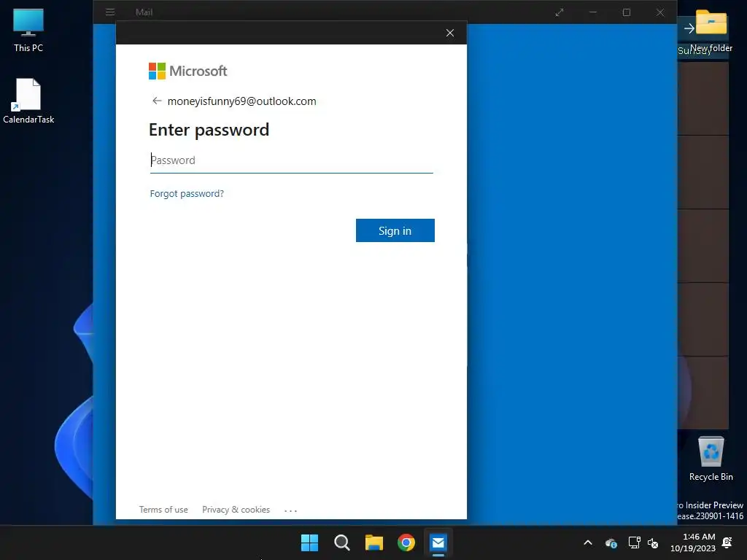Open the Mail window hamburger menu
Screen dimensions: 747x560
110,12
